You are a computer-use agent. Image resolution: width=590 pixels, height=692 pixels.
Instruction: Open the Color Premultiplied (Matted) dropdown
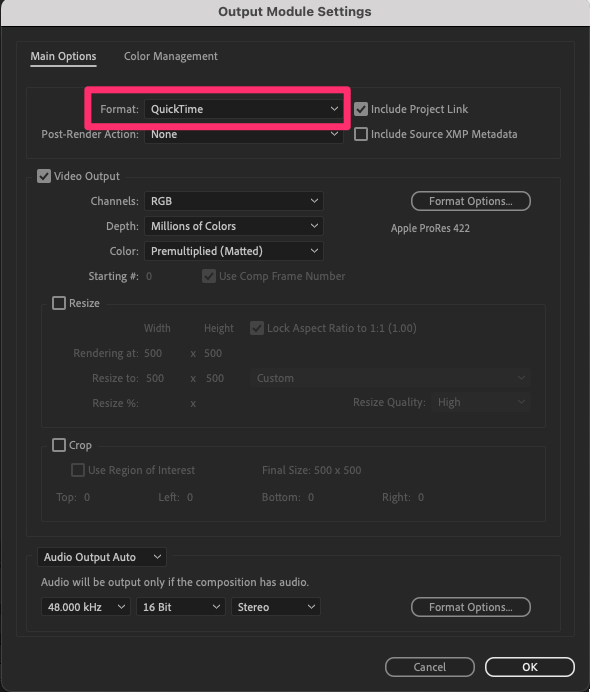pyautogui.click(x=234, y=251)
